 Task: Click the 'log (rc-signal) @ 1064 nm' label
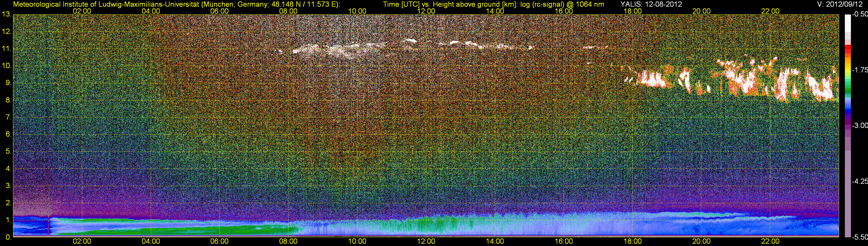pos(562,4)
